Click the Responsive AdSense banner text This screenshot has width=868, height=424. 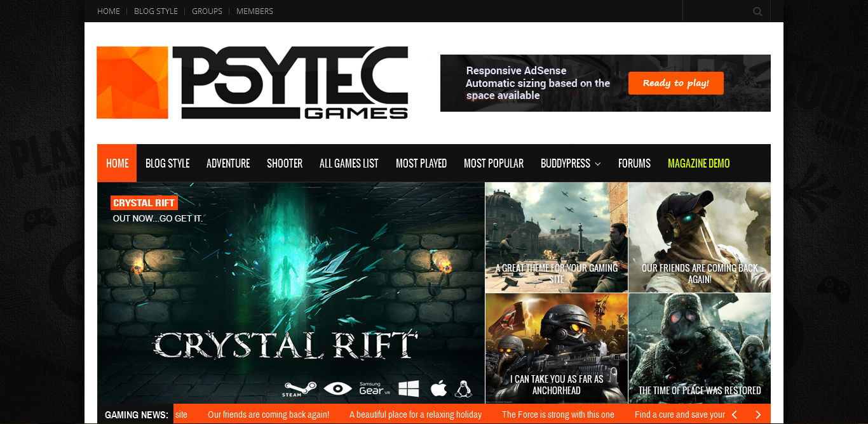click(x=538, y=83)
